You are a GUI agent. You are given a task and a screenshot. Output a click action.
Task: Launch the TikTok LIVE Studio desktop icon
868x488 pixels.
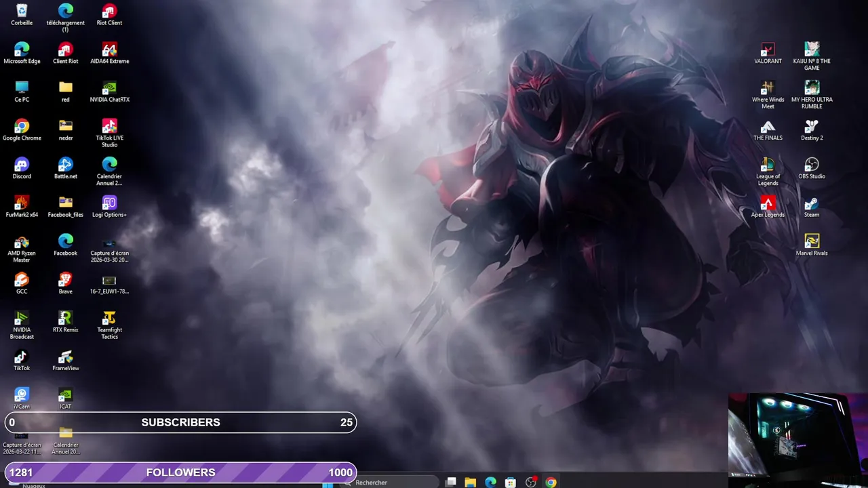109,126
